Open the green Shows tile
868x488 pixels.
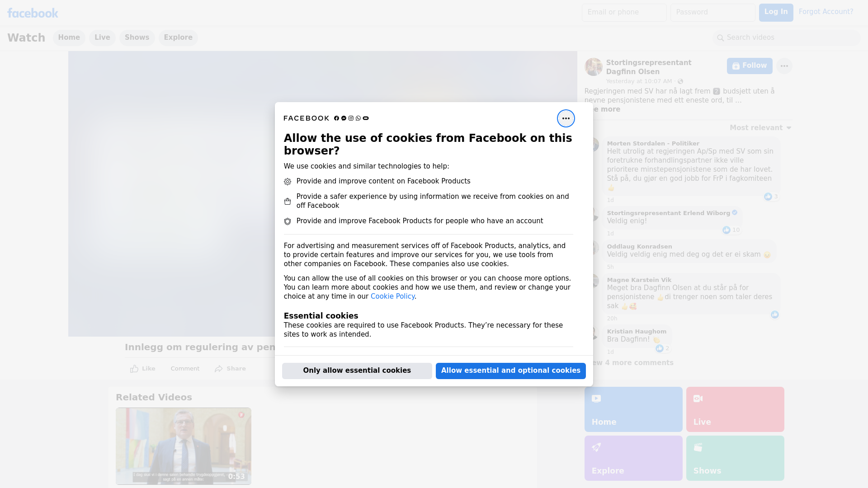pyautogui.click(x=735, y=458)
